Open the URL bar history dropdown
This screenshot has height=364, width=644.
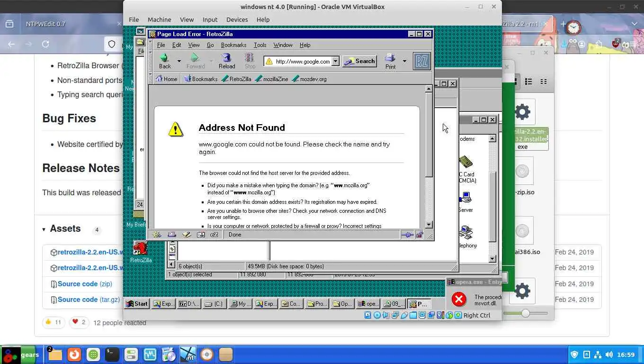click(335, 61)
